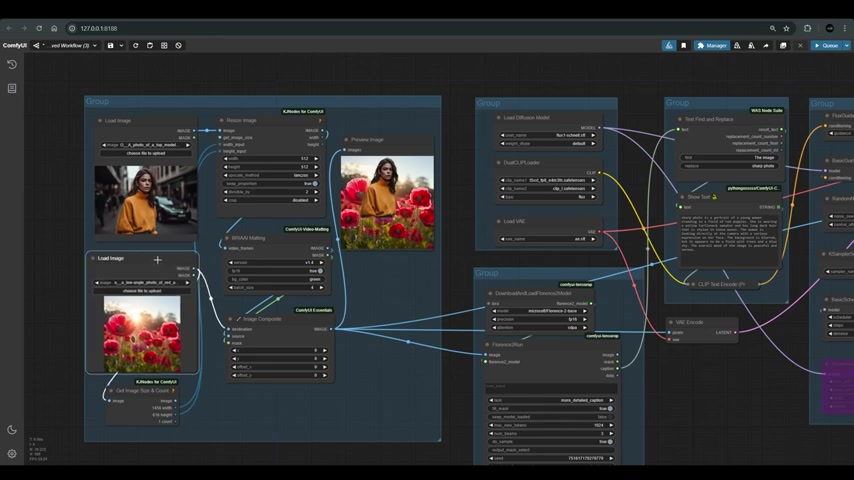Viewport: 854px width, 480px height.
Task: Click the browser zoom magnifier icon
Action: (x=772, y=28)
